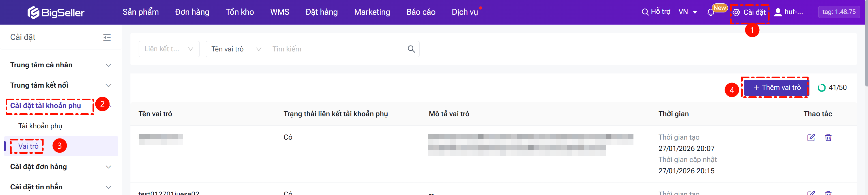Image resolution: width=868 pixels, height=195 pixels.
Task: Open the Sản phẩm menu
Action: 141,12
